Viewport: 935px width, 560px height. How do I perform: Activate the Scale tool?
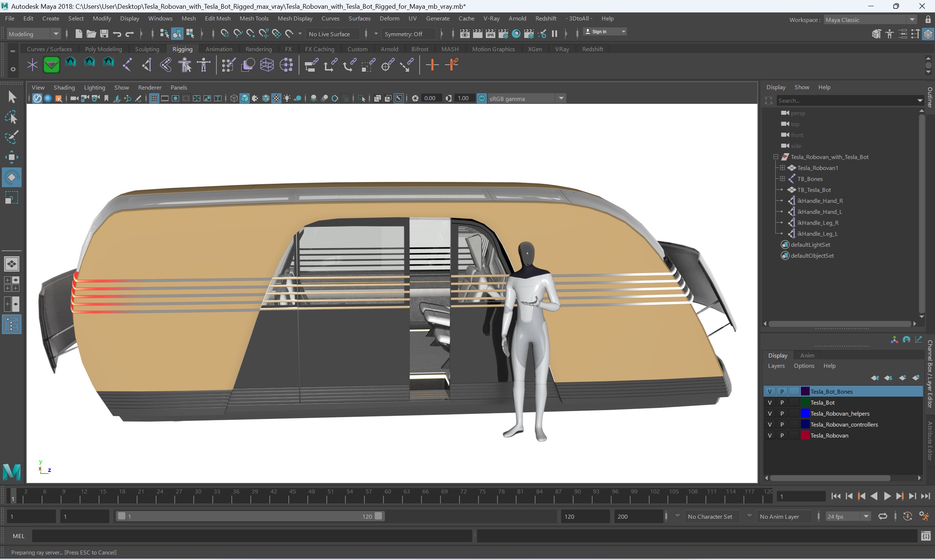coord(12,197)
